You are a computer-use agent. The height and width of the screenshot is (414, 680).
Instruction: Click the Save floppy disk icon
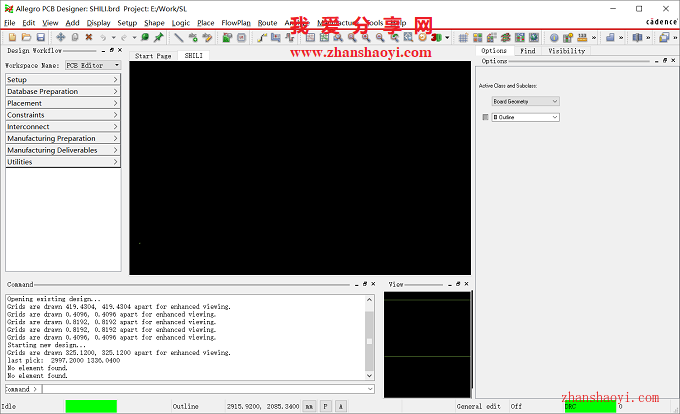(41, 38)
